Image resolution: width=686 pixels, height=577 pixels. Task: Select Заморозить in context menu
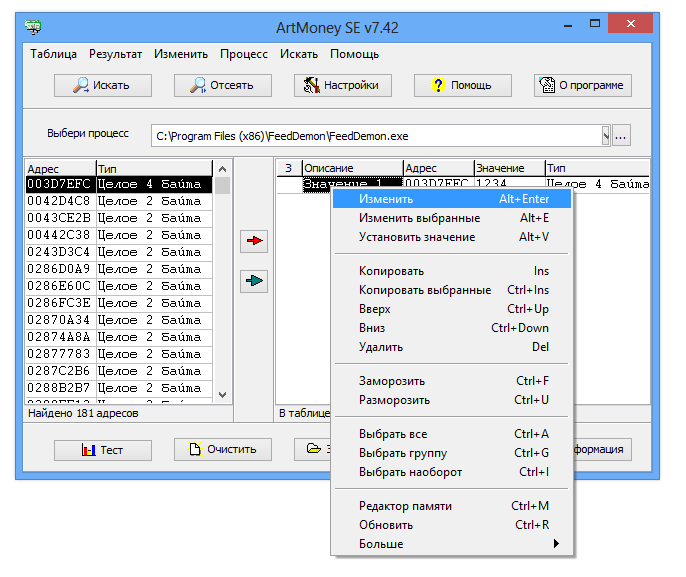[x=452, y=381]
